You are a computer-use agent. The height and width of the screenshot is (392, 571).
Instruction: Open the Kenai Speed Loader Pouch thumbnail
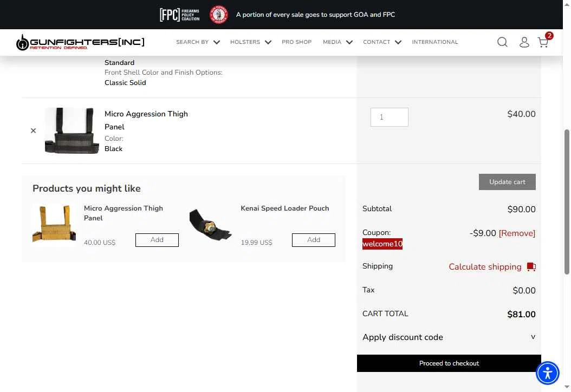point(211,224)
